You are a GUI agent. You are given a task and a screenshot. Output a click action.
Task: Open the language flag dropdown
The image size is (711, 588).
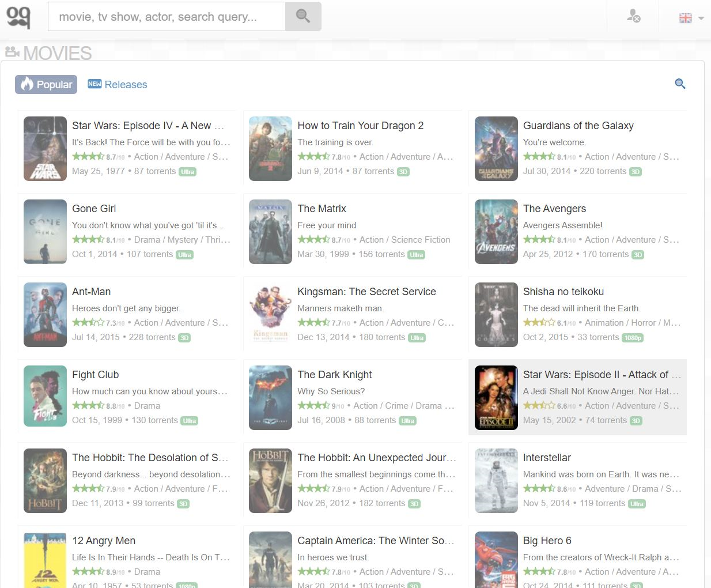pyautogui.click(x=691, y=18)
